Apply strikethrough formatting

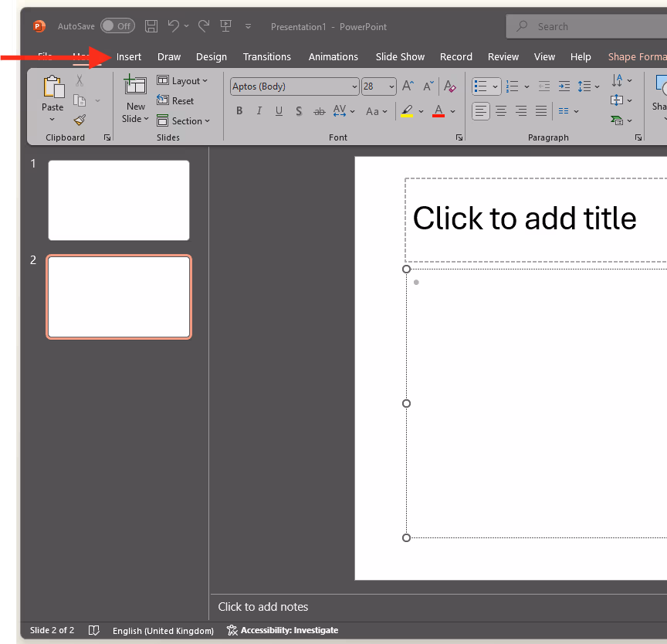[x=319, y=111]
